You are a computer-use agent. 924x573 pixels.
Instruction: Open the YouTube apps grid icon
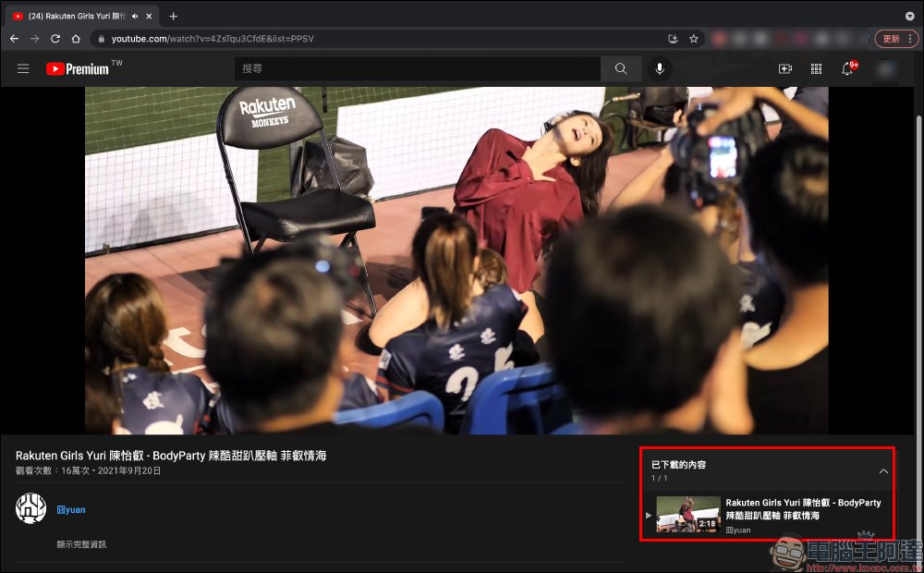point(817,69)
